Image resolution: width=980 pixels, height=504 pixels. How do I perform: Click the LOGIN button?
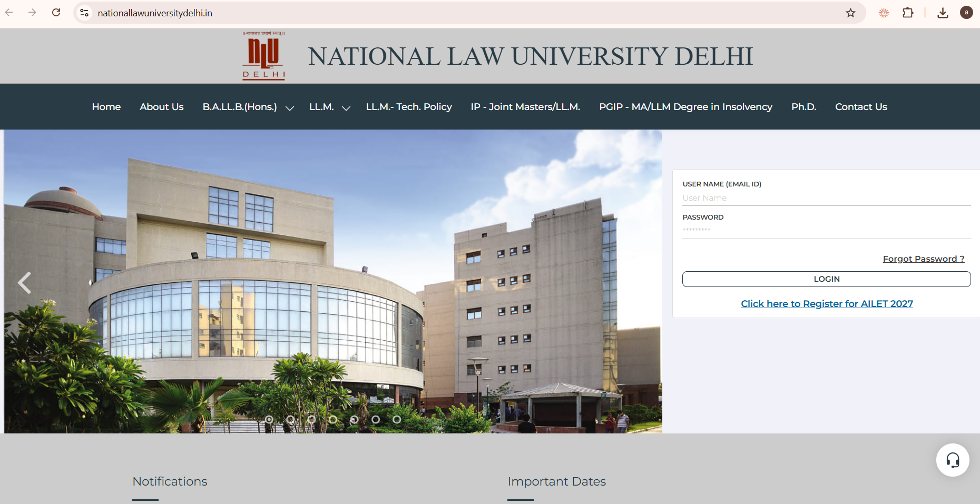click(826, 279)
